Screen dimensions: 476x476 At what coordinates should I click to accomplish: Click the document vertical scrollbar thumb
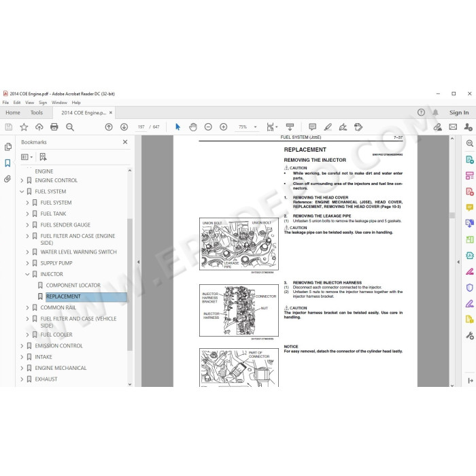coord(452,216)
